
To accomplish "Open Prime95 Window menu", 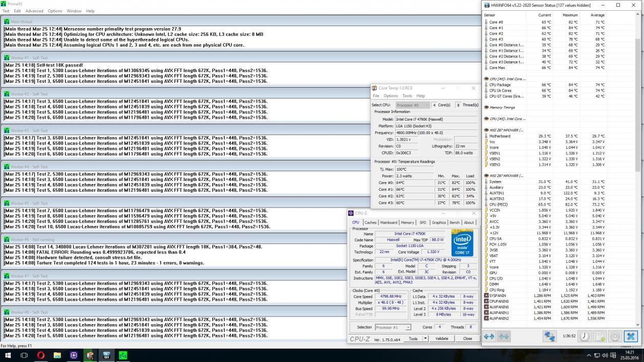I will click(74, 11).
